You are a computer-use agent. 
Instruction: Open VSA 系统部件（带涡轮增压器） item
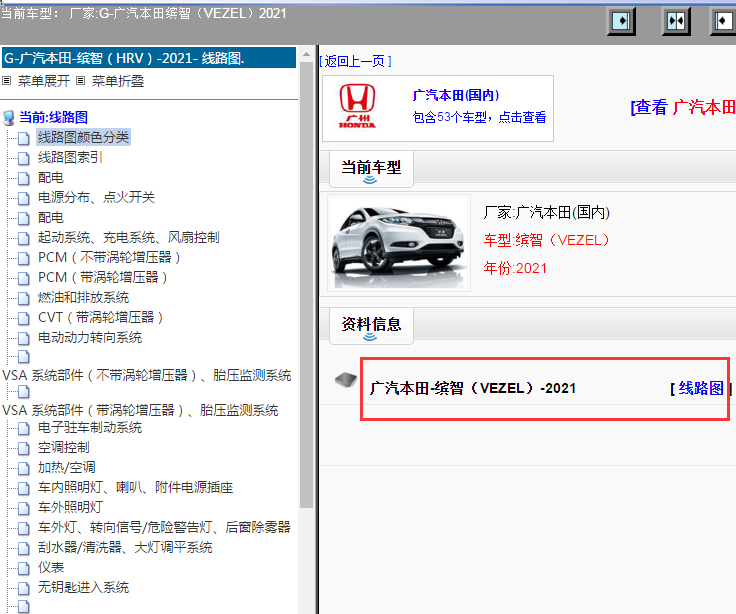pos(140,410)
